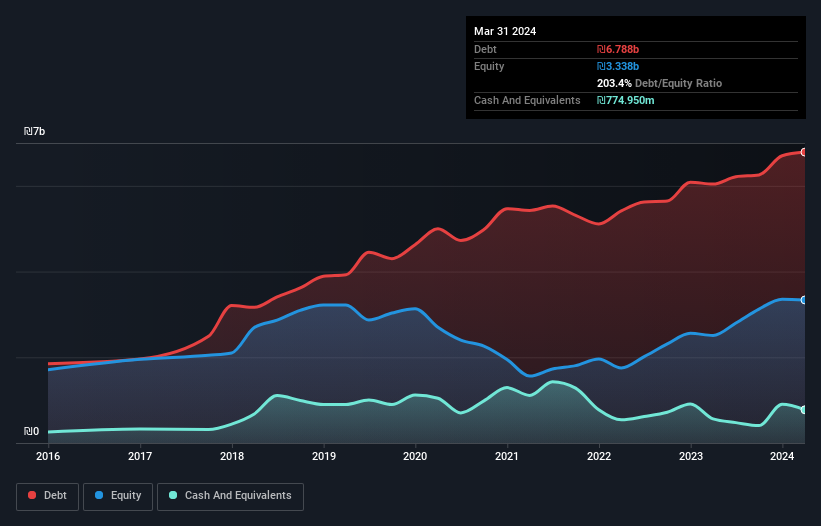Click the Equity row label in tooltip

click(x=489, y=66)
